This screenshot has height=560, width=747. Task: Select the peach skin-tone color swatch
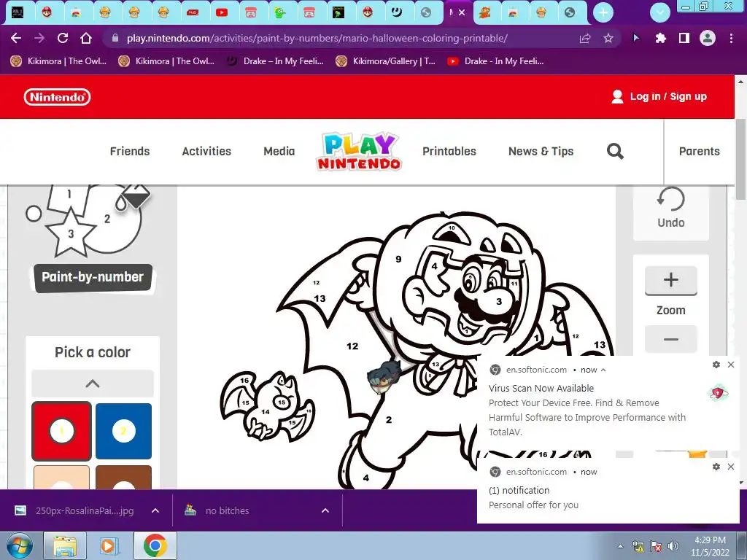click(61, 478)
